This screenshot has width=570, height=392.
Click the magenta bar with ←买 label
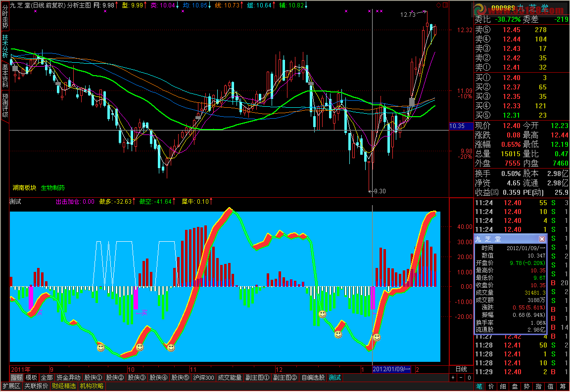pos(136,299)
